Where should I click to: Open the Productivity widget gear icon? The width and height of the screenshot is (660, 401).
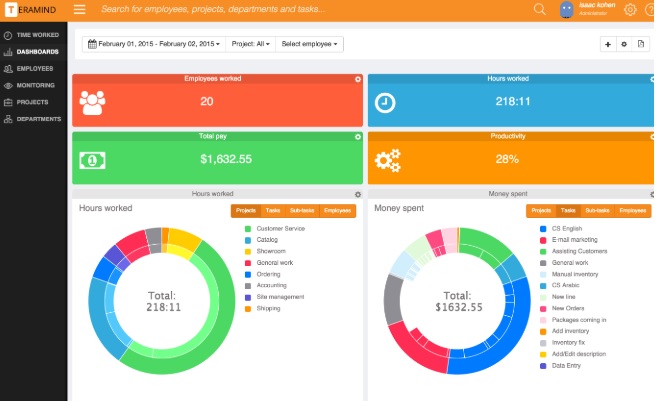point(652,137)
